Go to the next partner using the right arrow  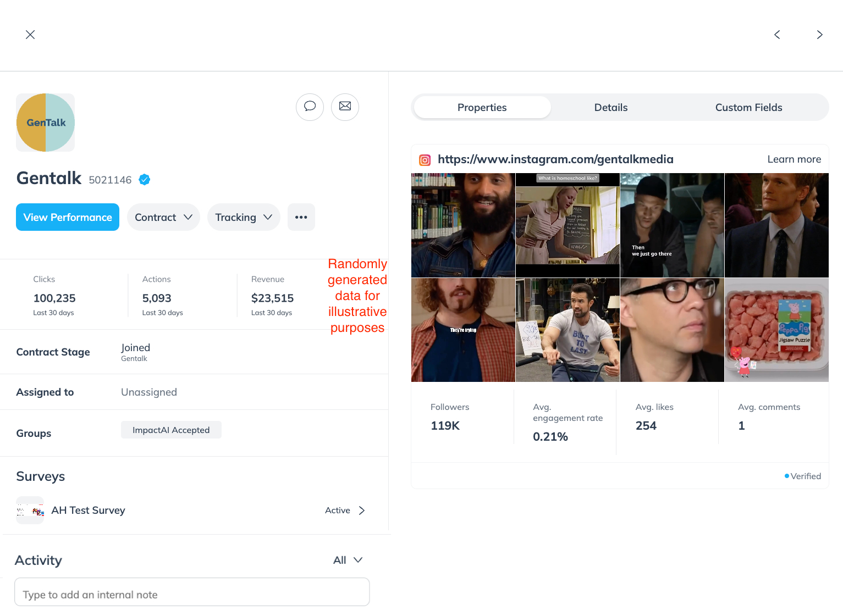point(819,35)
